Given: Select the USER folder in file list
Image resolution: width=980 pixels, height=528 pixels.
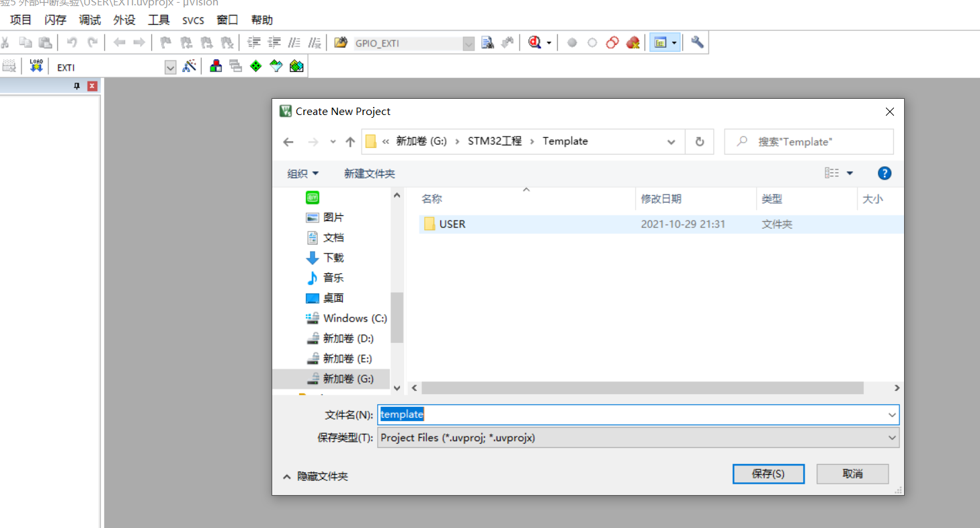Looking at the screenshot, I should [661, 224].
